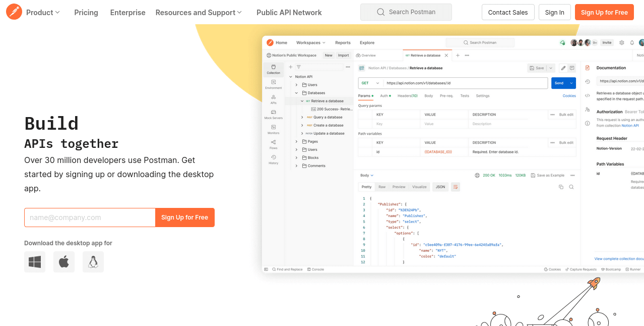The height and width of the screenshot is (326, 644).
Task: Switch response view to Preview
Action: click(399, 187)
